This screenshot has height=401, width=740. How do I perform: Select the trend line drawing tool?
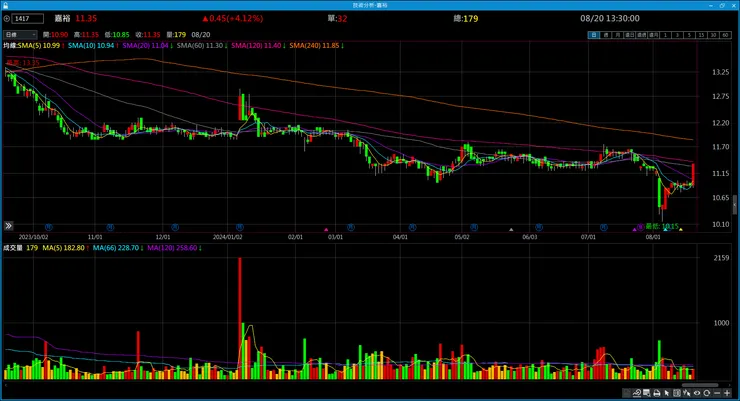pyautogui.click(x=637, y=393)
